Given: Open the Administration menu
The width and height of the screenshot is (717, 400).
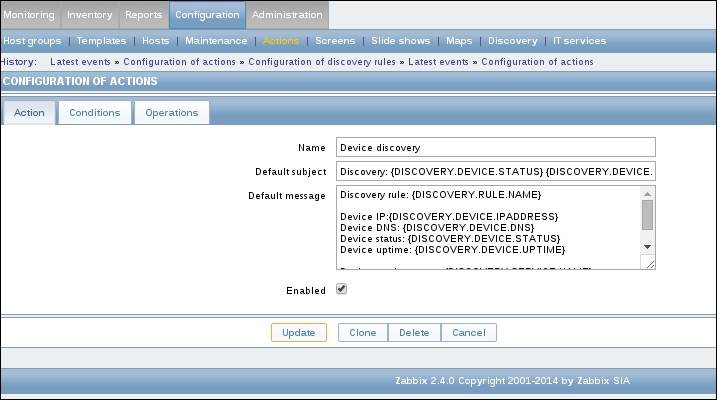Looking at the screenshot, I should pos(287,15).
